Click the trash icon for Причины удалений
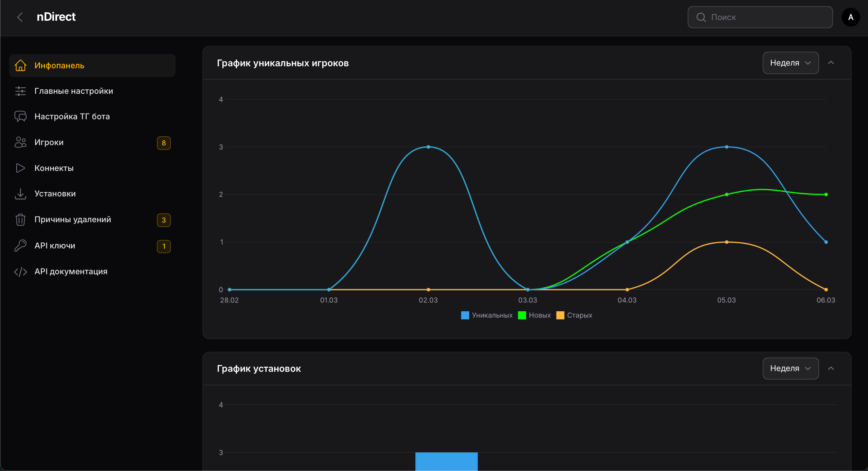Image resolution: width=868 pixels, height=471 pixels. (20, 220)
